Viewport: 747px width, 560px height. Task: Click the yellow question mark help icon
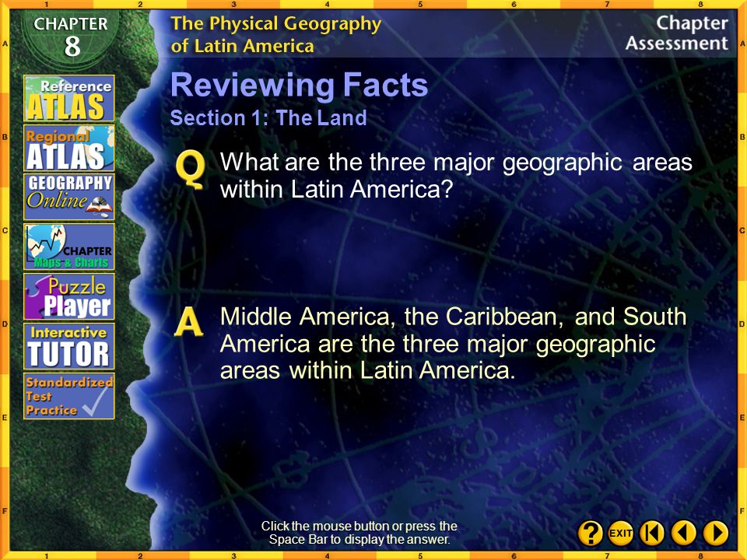(591, 532)
